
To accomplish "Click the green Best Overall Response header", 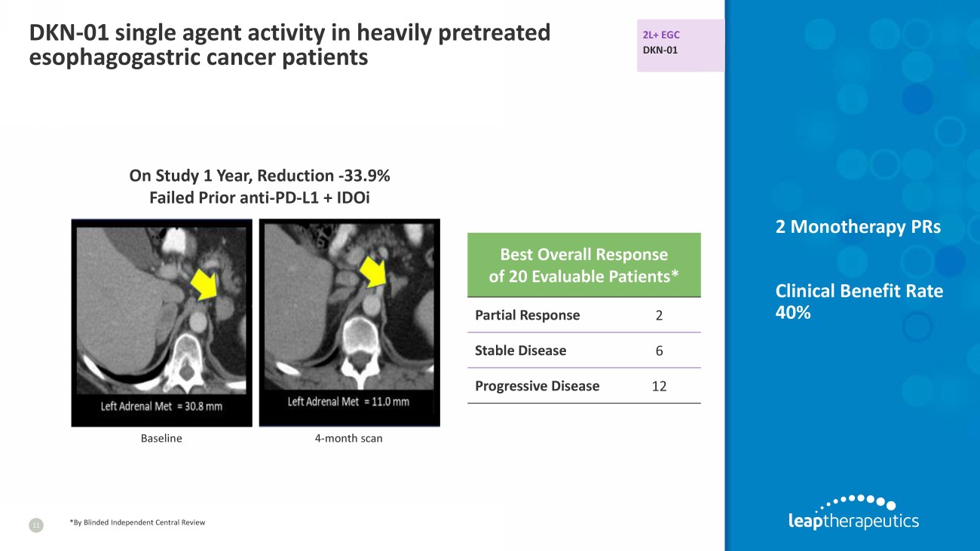I will coord(583,265).
